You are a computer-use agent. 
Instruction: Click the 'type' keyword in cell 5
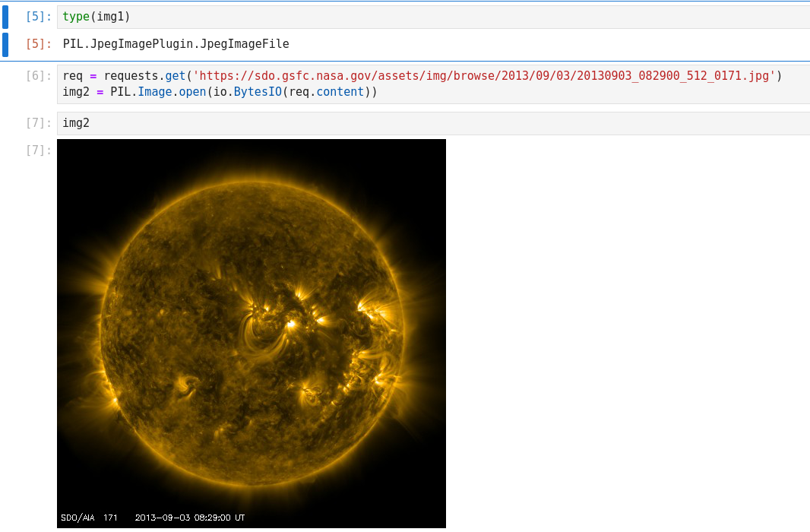tap(76, 17)
